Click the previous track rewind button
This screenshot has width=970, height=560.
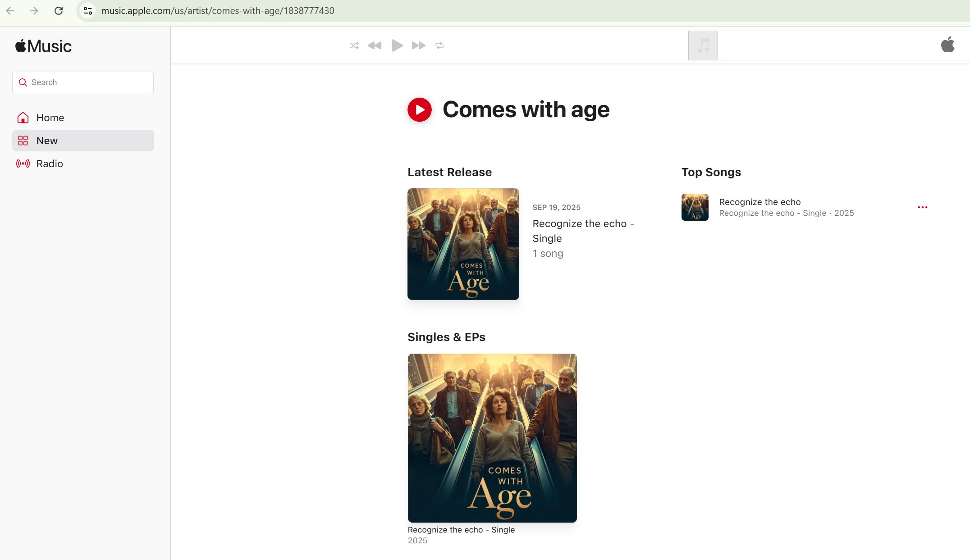(x=375, y=46)
